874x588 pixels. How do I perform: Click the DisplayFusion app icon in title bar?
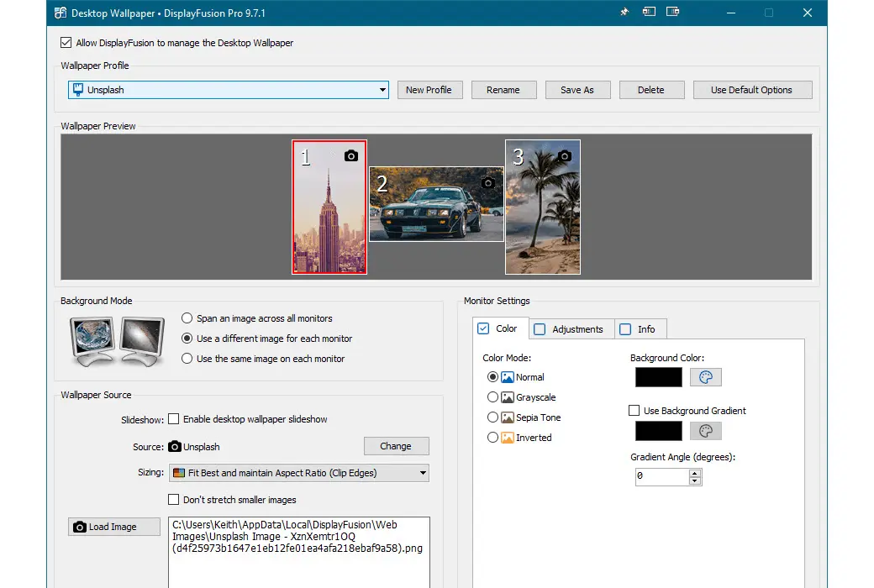pos(61,13)
